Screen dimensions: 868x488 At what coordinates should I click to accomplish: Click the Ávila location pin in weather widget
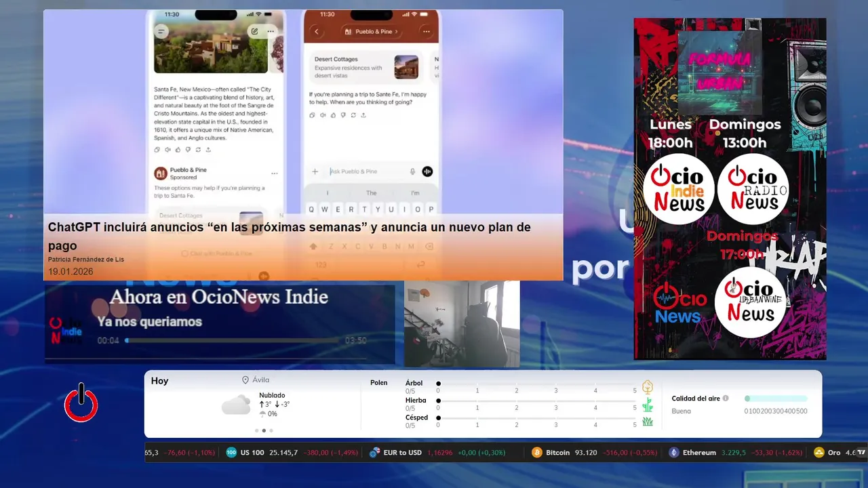pos(245,380)
